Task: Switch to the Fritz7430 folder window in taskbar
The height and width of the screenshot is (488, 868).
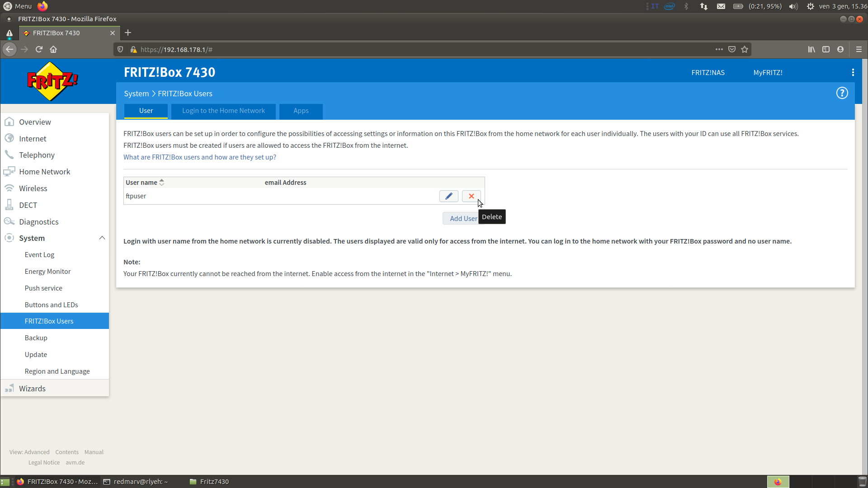Action: pos(209,482)
